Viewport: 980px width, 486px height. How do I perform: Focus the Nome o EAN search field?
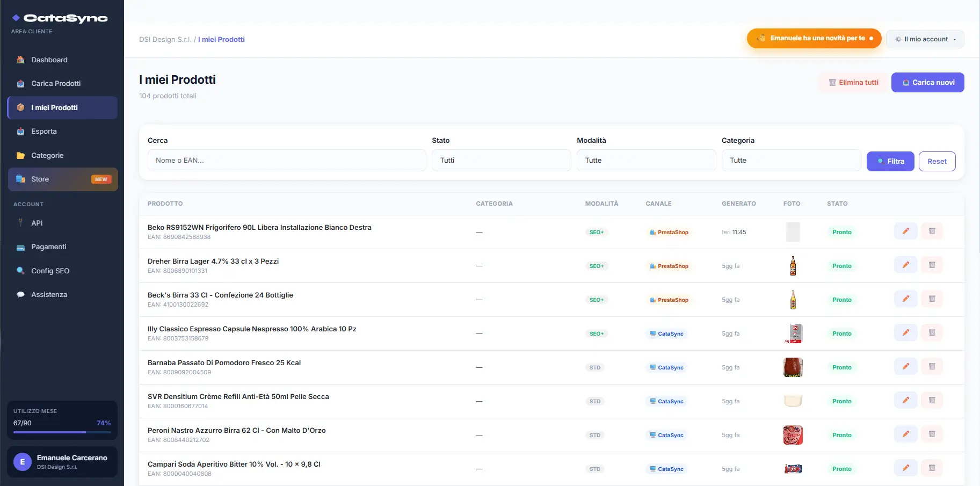tap(287, 161)
